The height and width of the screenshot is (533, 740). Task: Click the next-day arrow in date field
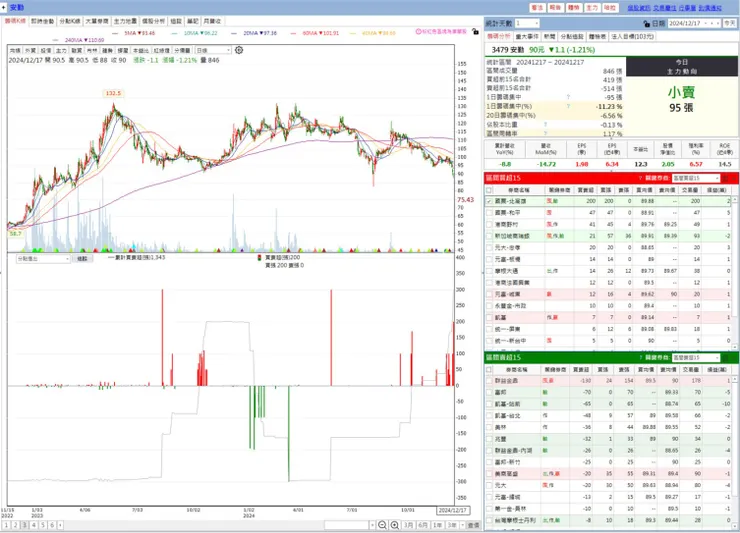718,23
